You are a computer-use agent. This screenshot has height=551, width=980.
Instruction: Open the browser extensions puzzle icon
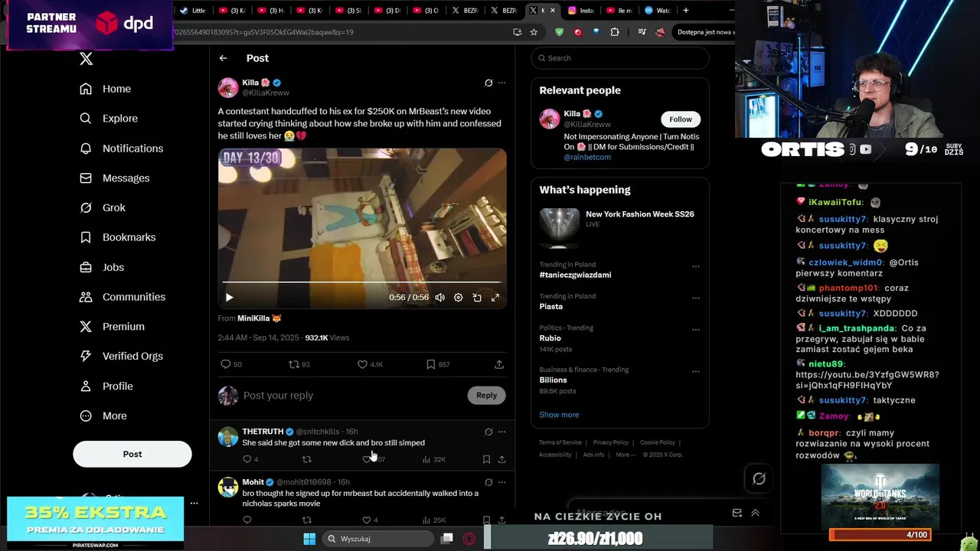click(x=615, y=32)
